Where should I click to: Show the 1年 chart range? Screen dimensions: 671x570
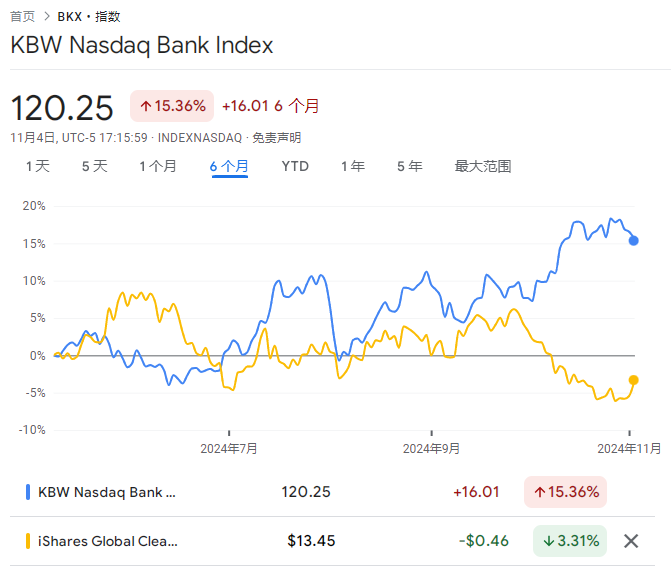pos(352,166)
